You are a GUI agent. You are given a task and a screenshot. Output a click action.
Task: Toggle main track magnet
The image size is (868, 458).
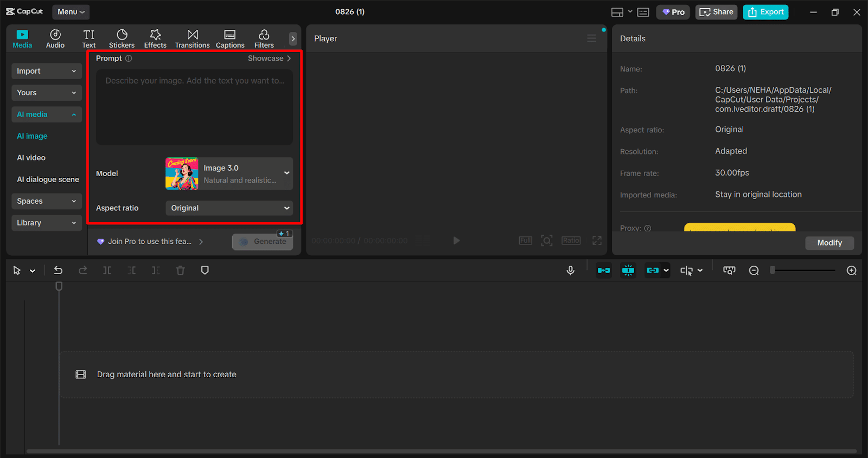[x=603, y=270]
